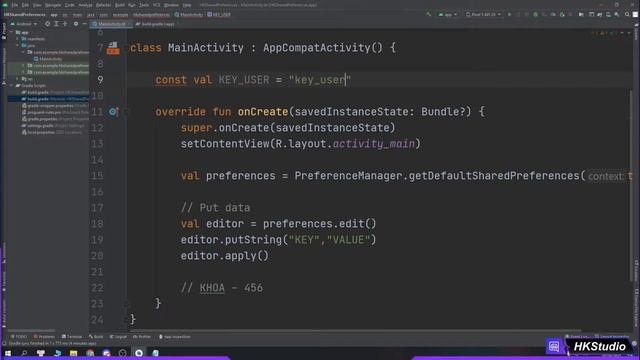Open the File menu
Viewport: 640px width, 360px height.
coord(15,5)
